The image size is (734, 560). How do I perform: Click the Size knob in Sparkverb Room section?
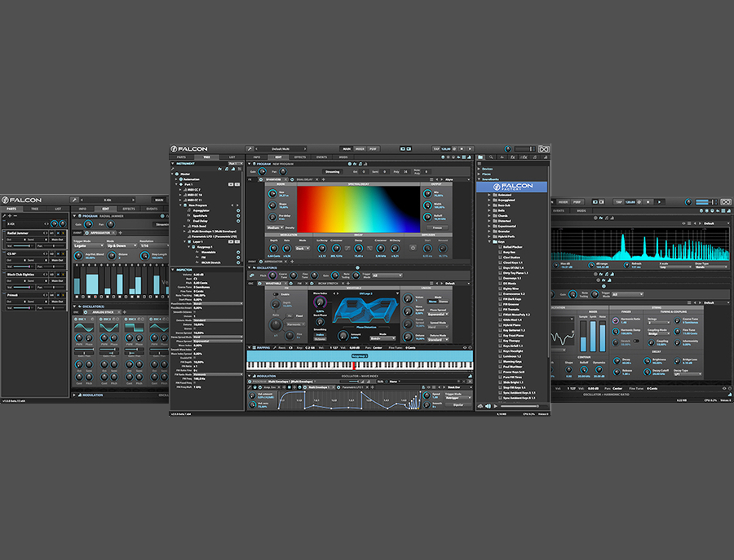[x=272, y=194]
